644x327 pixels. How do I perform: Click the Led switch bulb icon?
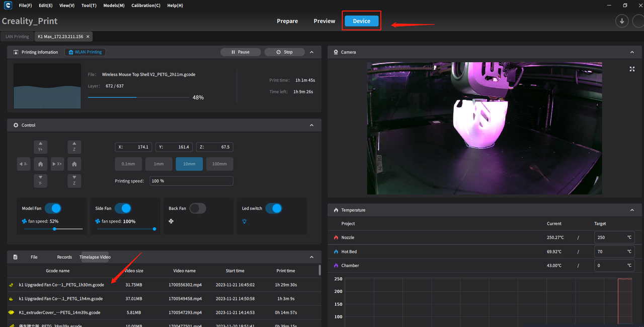(245, 221)
